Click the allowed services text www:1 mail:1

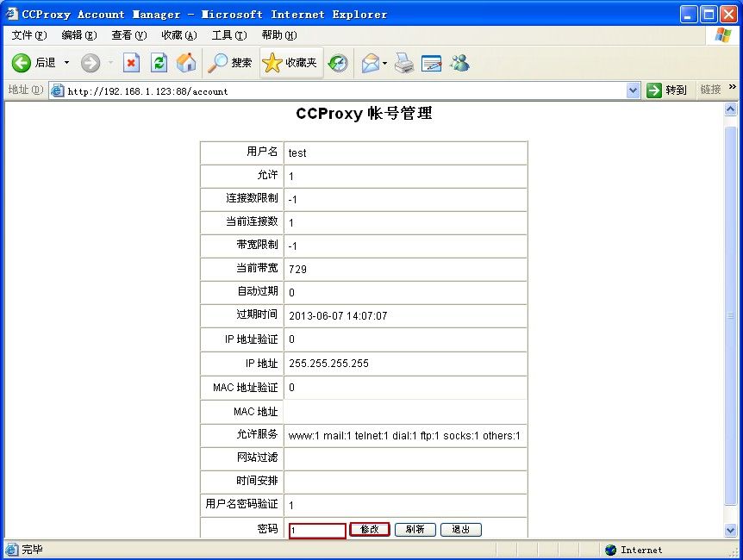pyautogui.click(x=404, y=436)
